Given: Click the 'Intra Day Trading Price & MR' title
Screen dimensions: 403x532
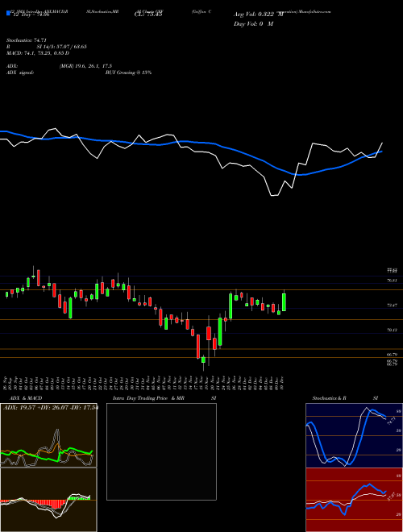Looking at the screenshot, I should pyautogui.click(x=148, y=398).
